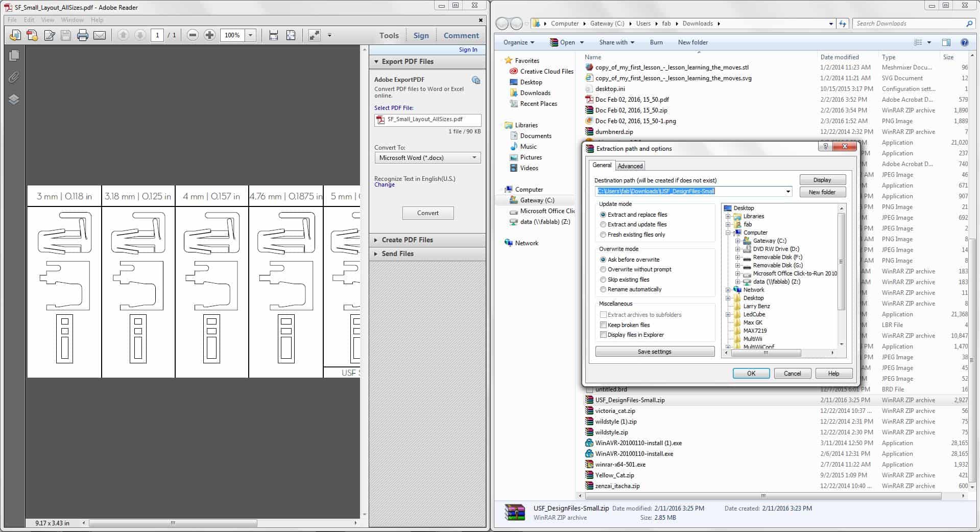Screen dimensions: 980x532
Task: Click the zoom in plus icon
Action: 209,35
